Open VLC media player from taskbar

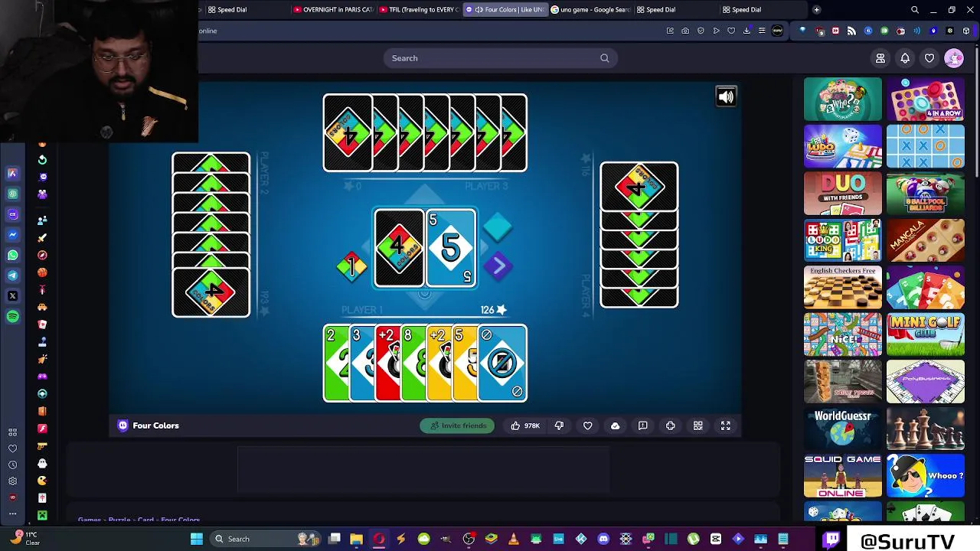(x=513, y=539)
